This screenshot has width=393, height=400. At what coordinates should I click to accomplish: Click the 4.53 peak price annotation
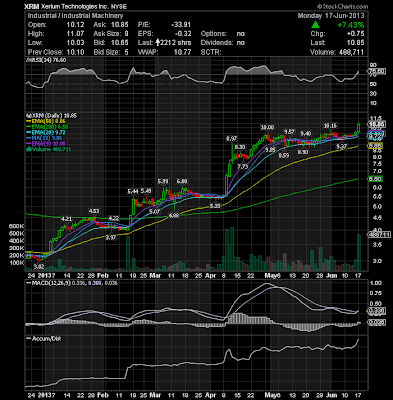pos(93,211)
